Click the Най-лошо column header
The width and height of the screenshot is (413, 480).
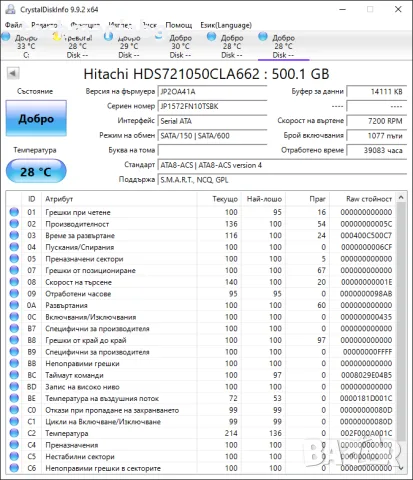click(x=263, y=199)
